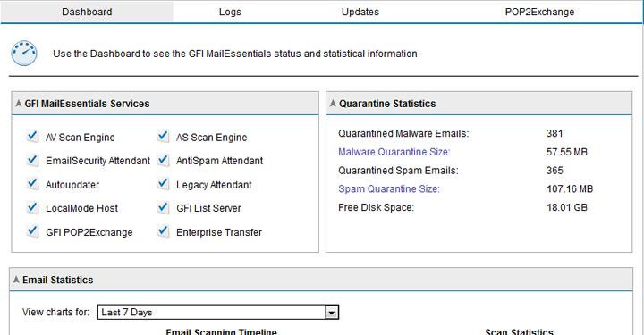
Task: Click the GFI List Server status icon
Action: click(163, 207)
